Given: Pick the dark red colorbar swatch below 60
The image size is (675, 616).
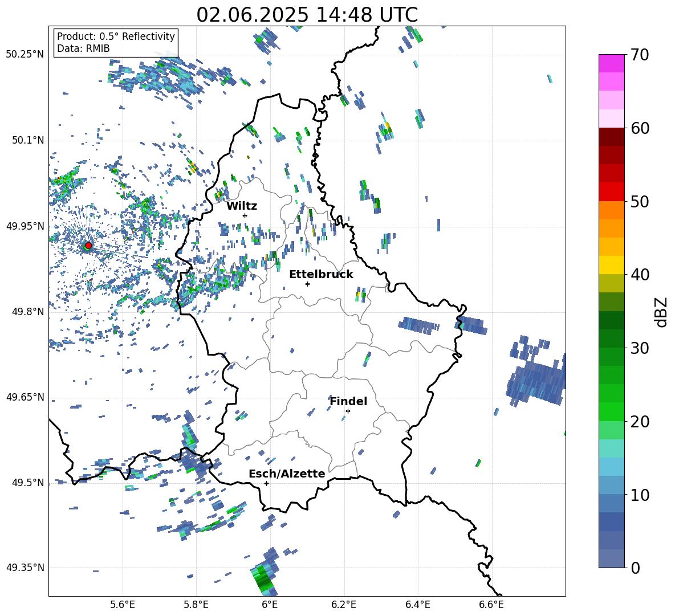Looking at the screenshot, I should 611,137.
